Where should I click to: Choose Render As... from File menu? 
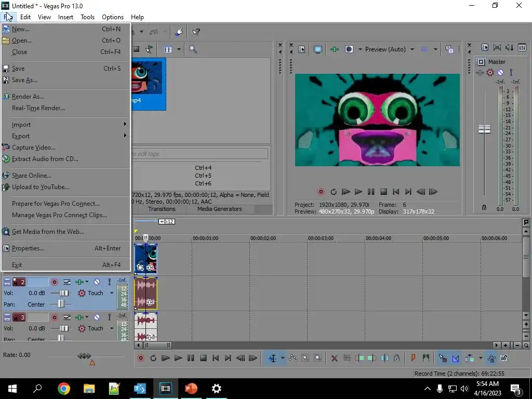pyautogui.click(x=66, y=97)
